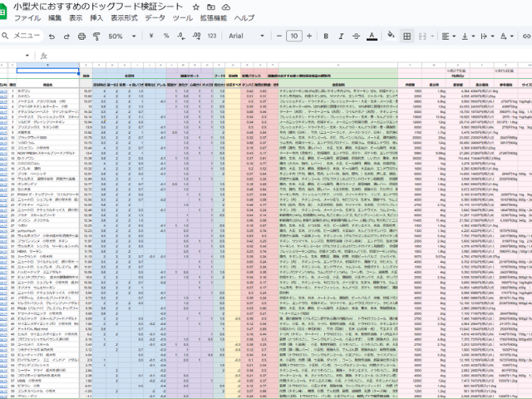The height and width of the screenshot is (399, 532).
Task: Increase the font size with plus
Action: click(x=309, y=36)
